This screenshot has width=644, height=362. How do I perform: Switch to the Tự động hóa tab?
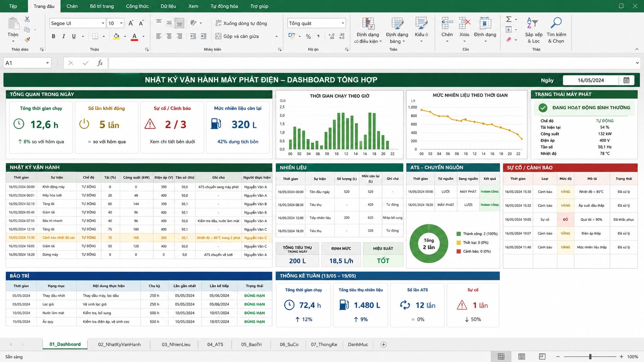pos(224,6)
